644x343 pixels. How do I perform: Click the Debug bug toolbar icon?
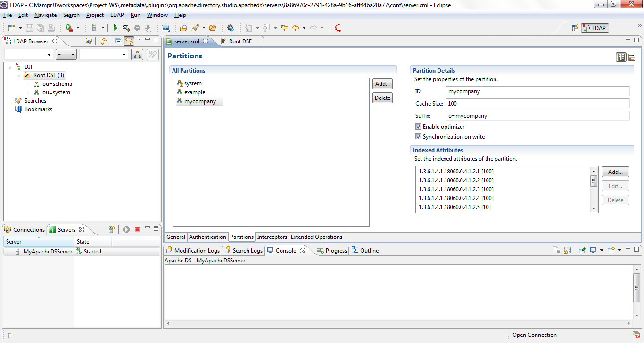pyautogui.click(x=126, y=28)
